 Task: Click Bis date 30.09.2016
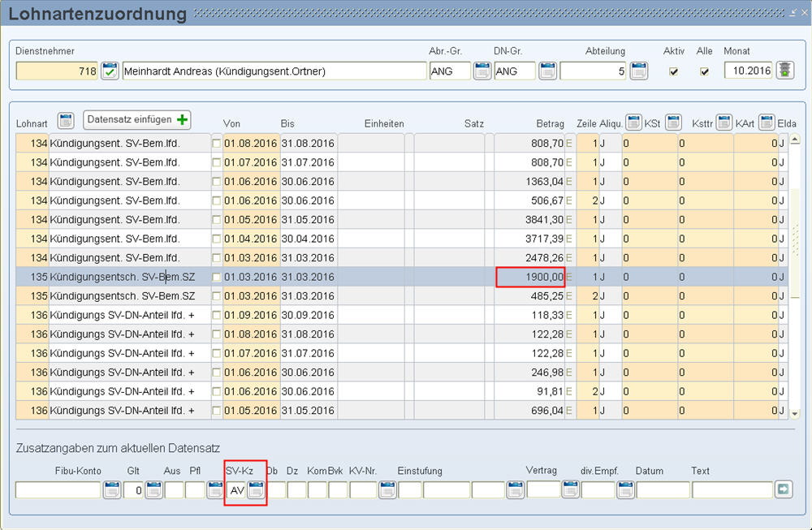tap(308, 315)
